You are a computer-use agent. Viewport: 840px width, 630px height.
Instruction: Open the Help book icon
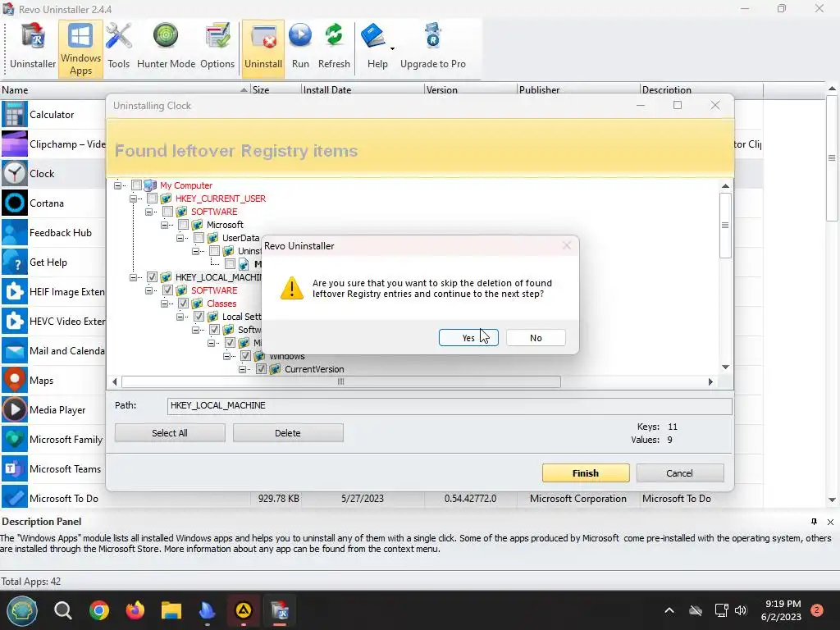pos(373,36)
